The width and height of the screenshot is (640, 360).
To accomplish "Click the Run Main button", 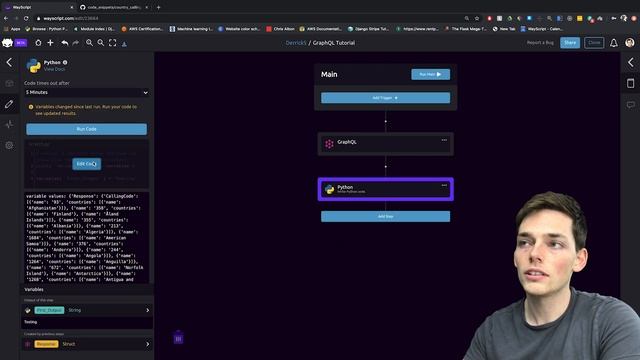I will 431,74.
